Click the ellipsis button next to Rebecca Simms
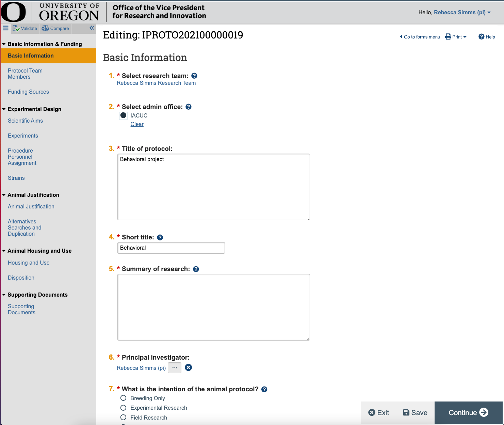The width and height of the screenshot is (504, 425). point(175,368)
